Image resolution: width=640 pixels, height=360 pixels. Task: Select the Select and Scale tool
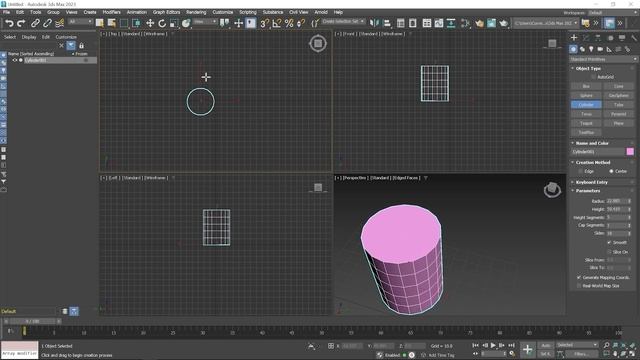(x=174, y=23)
